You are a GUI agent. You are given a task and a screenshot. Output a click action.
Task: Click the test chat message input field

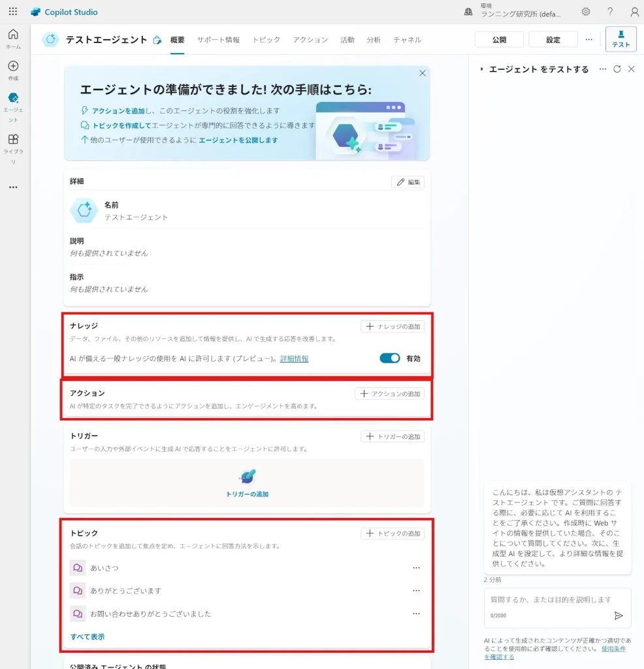pos(550,599)
